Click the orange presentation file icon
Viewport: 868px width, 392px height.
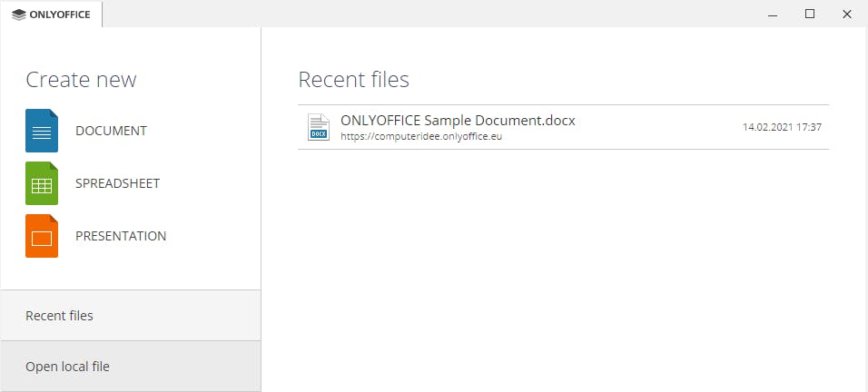click(42, 236)
